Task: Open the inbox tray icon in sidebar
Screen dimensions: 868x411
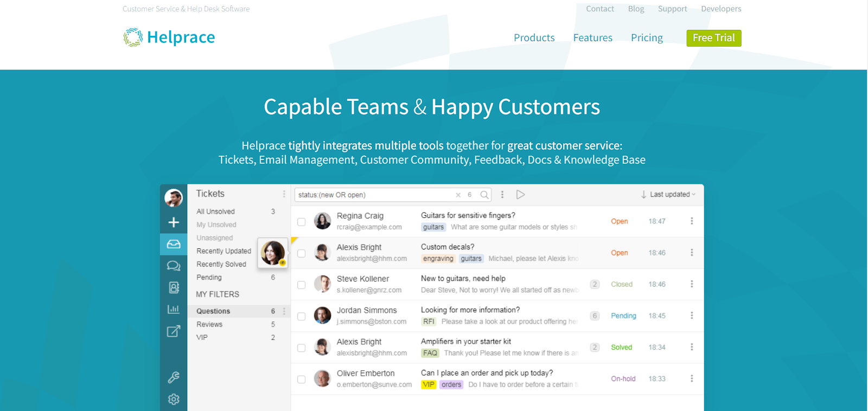Action: coord(174,244)
